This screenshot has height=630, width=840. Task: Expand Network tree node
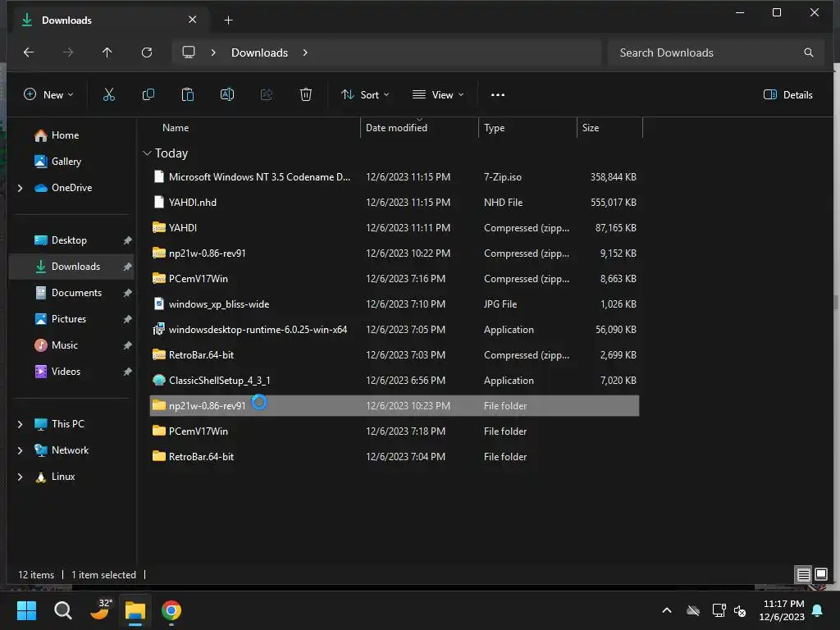(21, 450)
